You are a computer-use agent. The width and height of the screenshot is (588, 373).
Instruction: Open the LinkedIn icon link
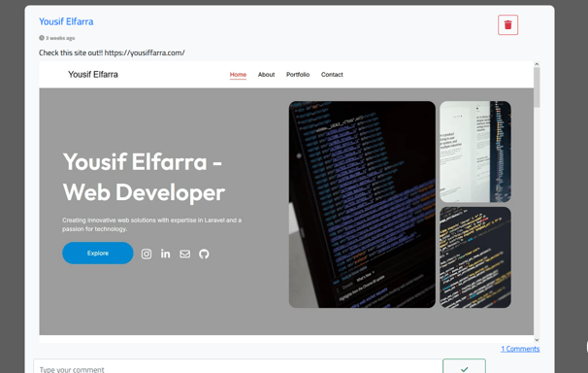(165, 254)
